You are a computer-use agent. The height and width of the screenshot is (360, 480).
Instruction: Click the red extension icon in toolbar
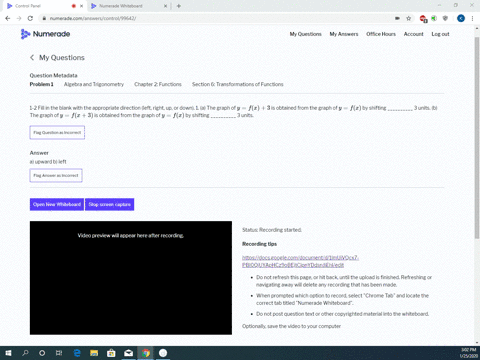[423, 19]
